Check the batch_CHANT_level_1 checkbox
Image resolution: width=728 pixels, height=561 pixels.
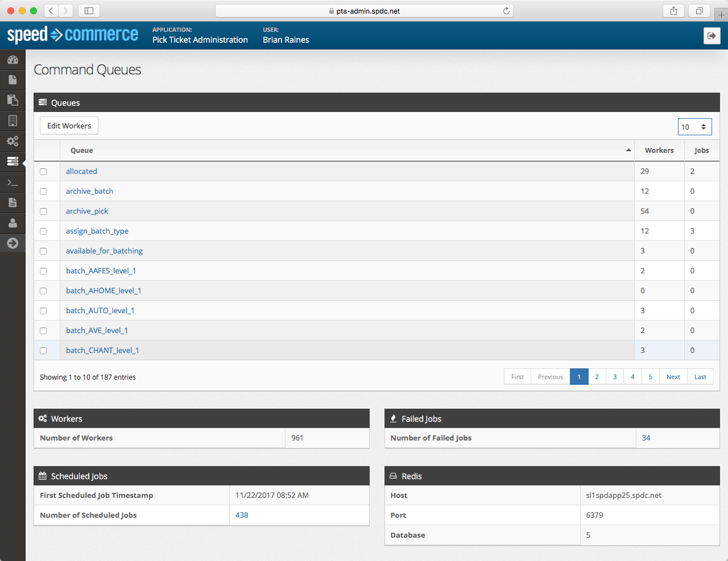[x=43, y=351]
